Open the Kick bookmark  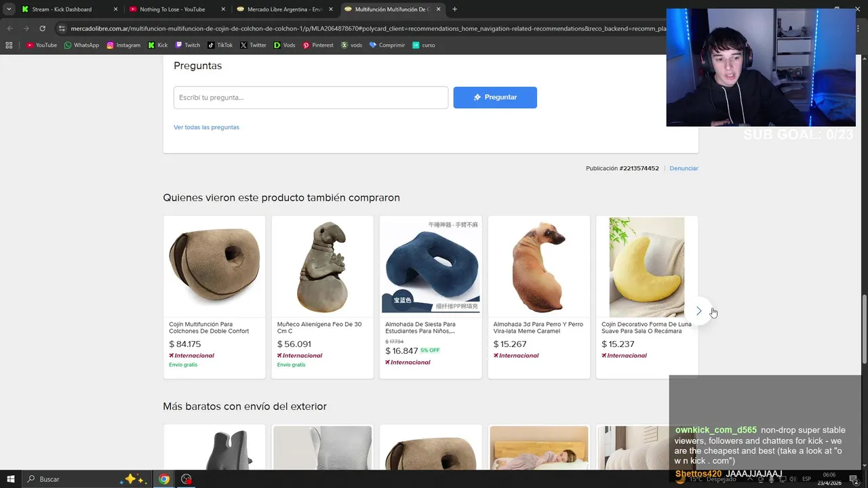coord(158,45)
